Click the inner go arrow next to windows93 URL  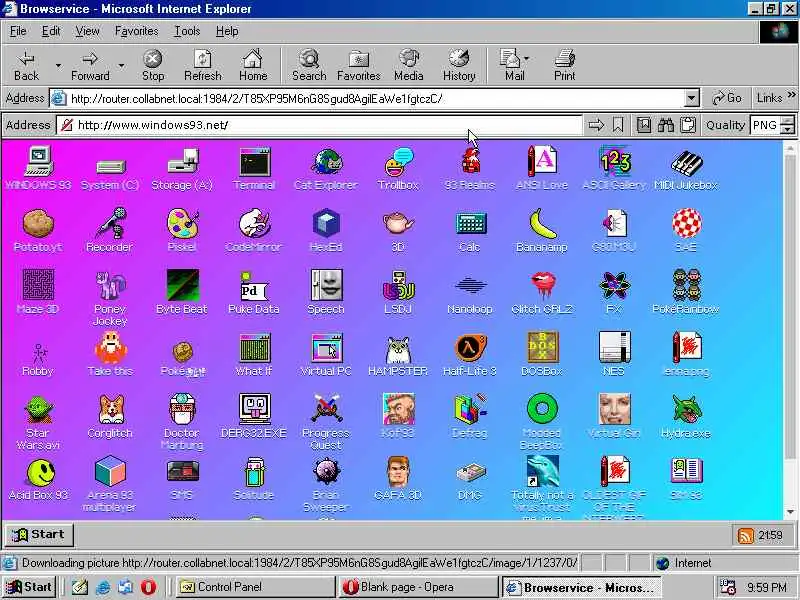[596, 125]
